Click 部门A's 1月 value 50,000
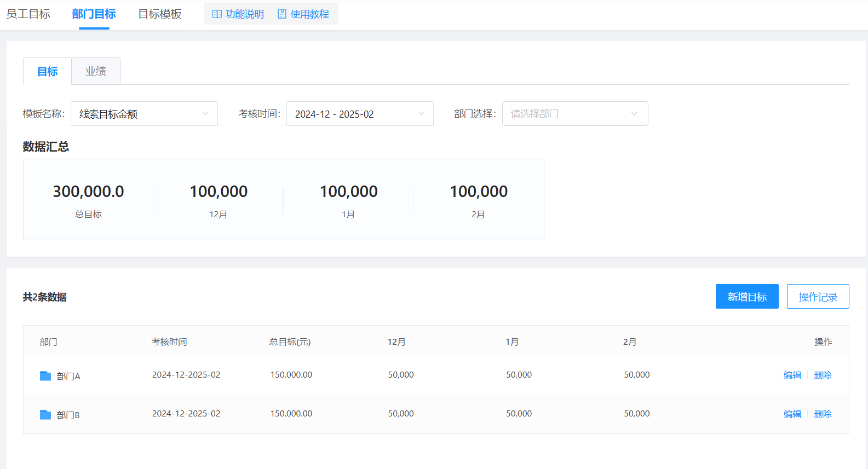The height and width of the screenshot is (469, 868). (x=519, y=375)
